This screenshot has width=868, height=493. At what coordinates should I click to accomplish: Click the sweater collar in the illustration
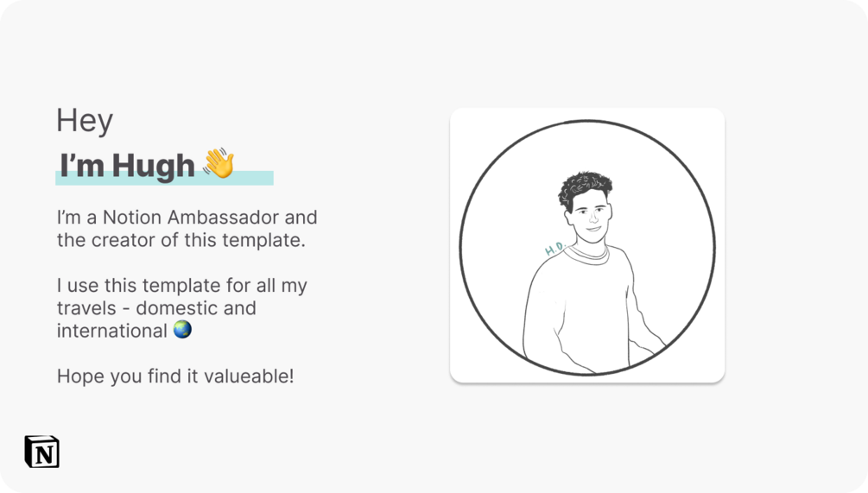pos(591,254)
